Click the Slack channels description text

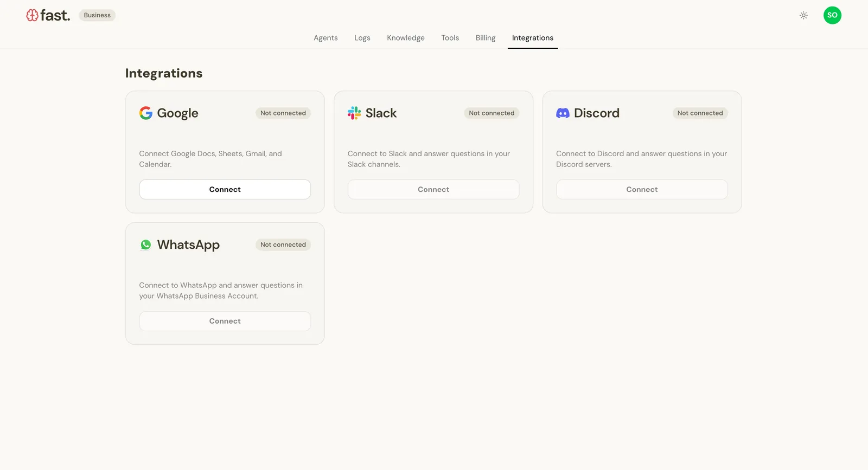[429, 159]
